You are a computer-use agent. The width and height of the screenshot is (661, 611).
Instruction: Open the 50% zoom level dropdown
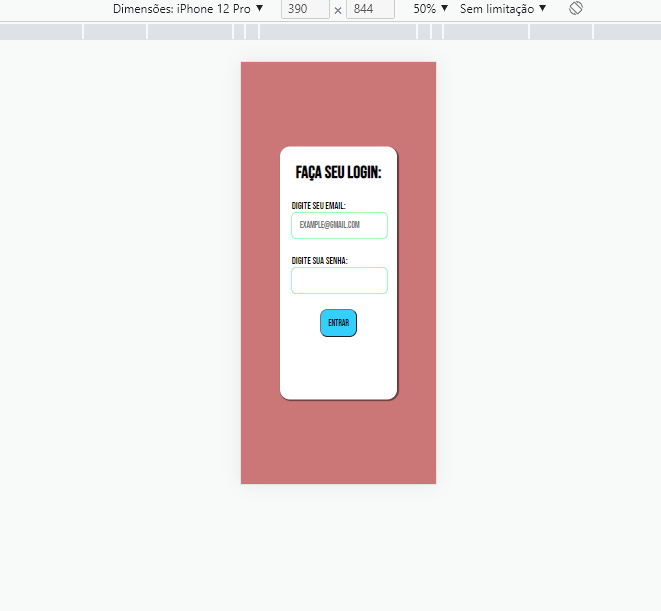[430, 9]
